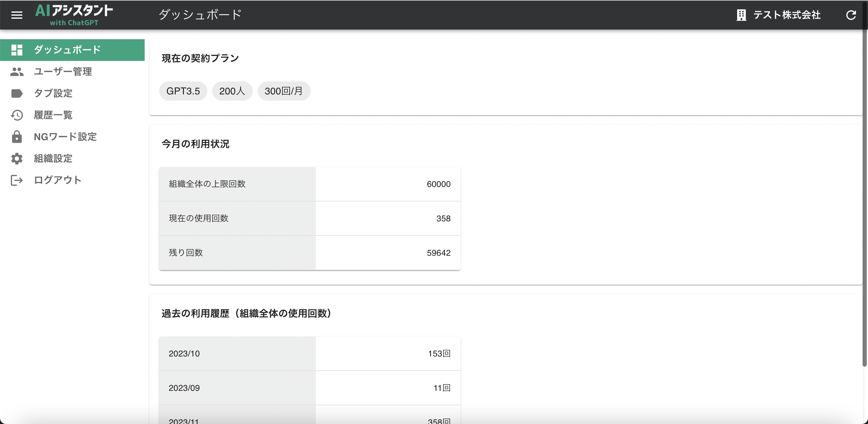Click the tag icon for タブ設定

point(17,93)
